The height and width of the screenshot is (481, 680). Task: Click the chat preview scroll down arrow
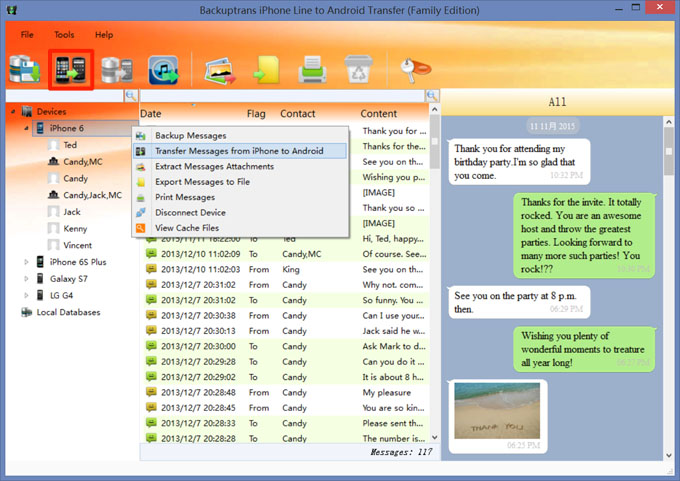point(669,455)
